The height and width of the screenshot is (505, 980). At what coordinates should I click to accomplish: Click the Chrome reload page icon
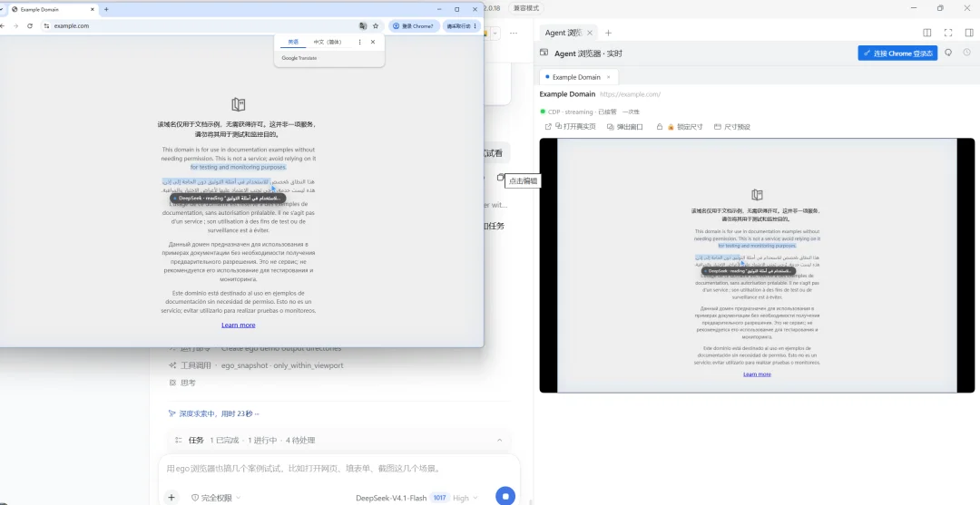[x=29, y=25]
